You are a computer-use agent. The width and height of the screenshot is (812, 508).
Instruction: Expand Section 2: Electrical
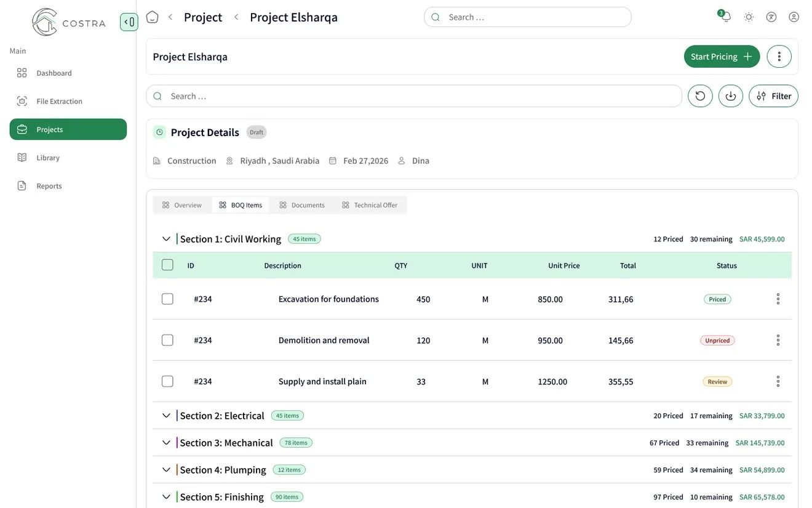(166, 416)
